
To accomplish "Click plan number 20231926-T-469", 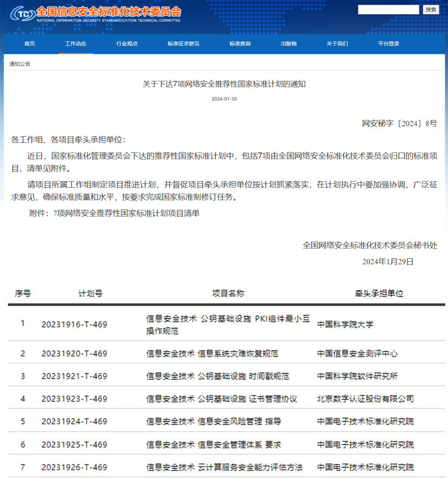I will coord(74,467).
